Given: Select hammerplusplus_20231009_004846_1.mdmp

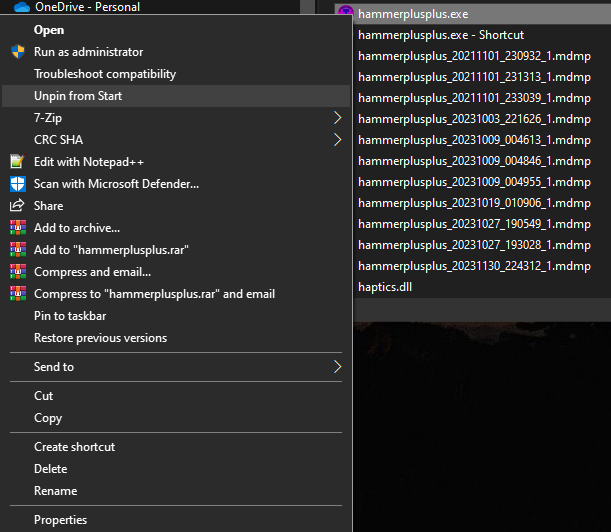Looking at the screenshot, I should click(x=474, y=161).
